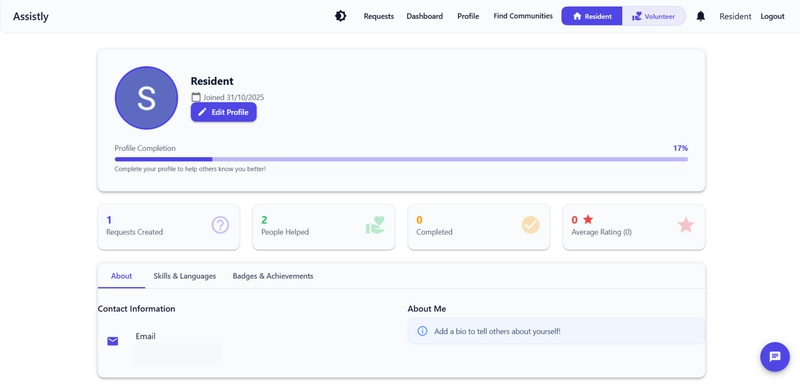The width and height of the screenshot is (800, 390).
Task: Open the Skills & Languages tab
Action: coord(185,276)
